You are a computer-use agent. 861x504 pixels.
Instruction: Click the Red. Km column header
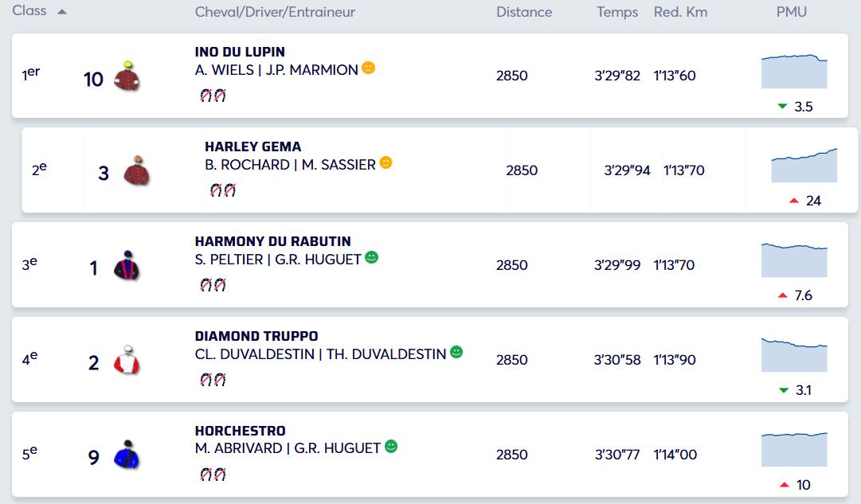click(680, 12)
